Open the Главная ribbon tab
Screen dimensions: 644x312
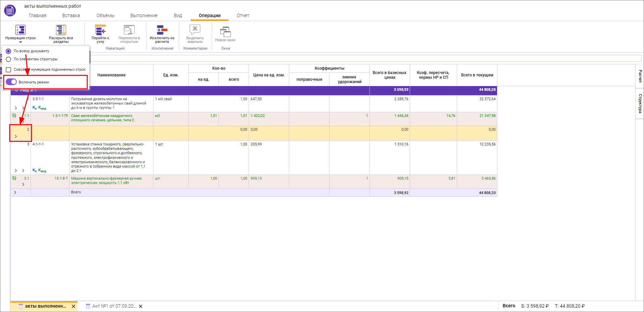click(x=38, y=15)
